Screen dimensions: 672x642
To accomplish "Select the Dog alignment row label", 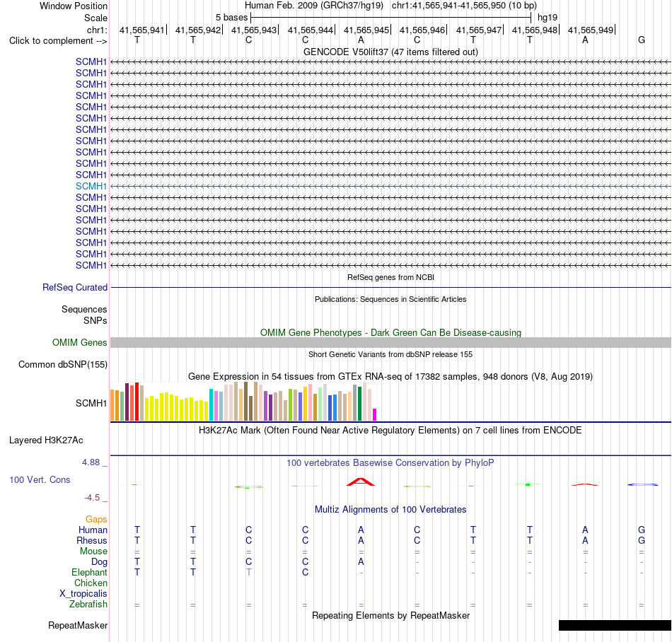I will pyautogui.click(x=99, y=562).
